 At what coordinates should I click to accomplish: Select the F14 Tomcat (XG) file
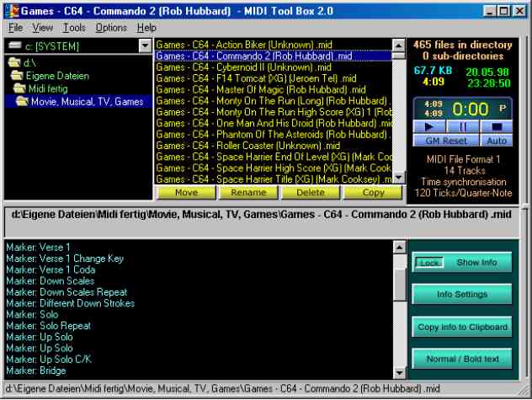tap(274, 78)
